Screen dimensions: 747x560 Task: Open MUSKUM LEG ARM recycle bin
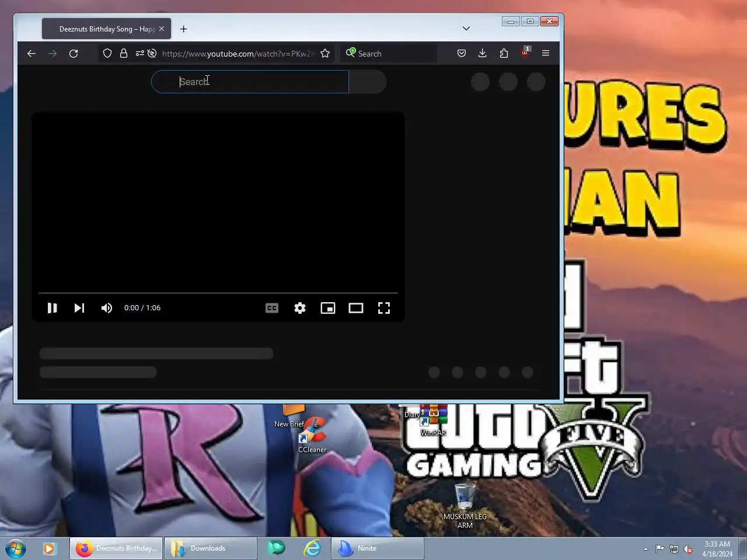[465, 506]
